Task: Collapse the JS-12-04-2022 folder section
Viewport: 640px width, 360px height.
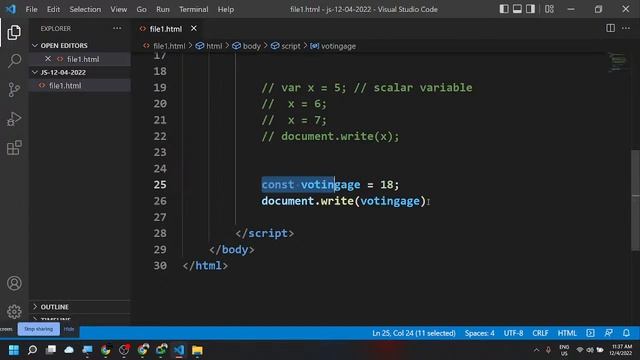Action: 63,72
